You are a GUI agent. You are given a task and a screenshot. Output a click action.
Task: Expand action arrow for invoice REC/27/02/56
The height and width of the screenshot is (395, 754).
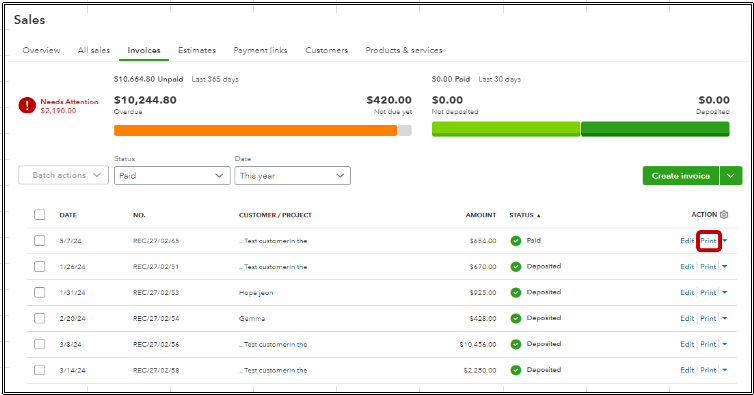(725, 344)
